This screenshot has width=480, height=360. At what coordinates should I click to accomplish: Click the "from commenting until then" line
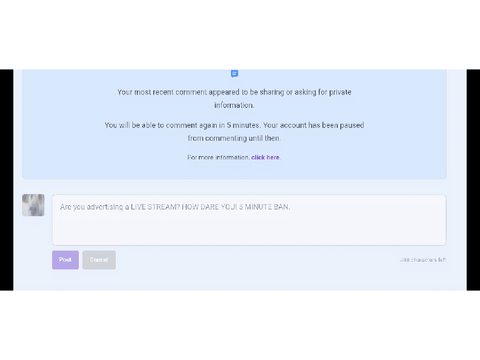click(x=234, y=138)
